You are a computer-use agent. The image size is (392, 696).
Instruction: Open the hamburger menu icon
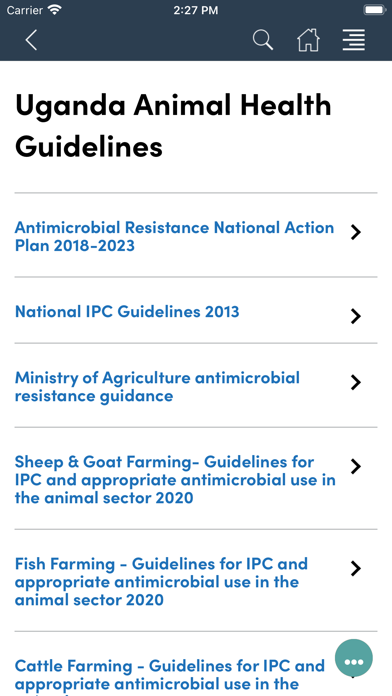pos(354,40)
